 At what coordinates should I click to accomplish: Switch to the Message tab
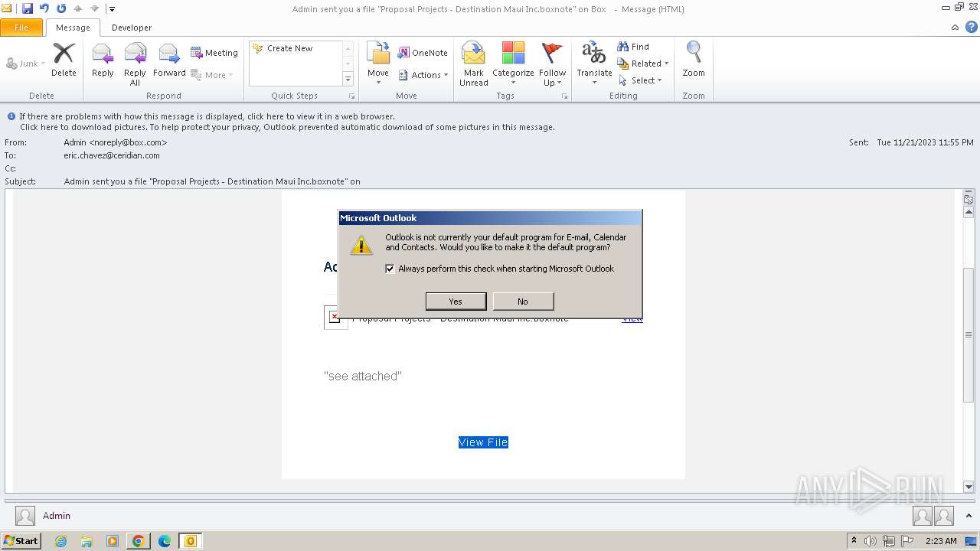point(73,28)
